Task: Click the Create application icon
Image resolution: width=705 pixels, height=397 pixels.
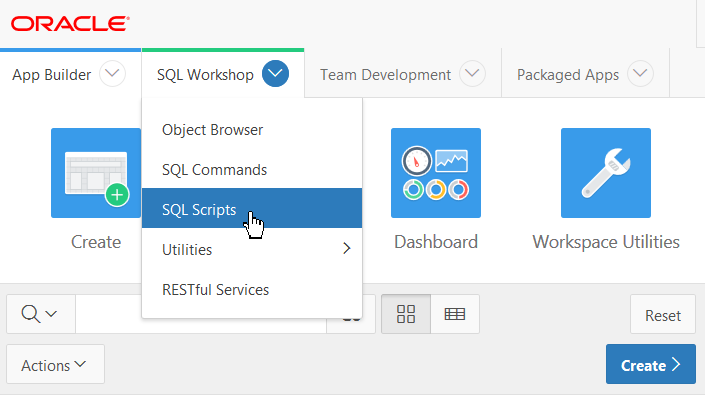Action: (96, 173)
